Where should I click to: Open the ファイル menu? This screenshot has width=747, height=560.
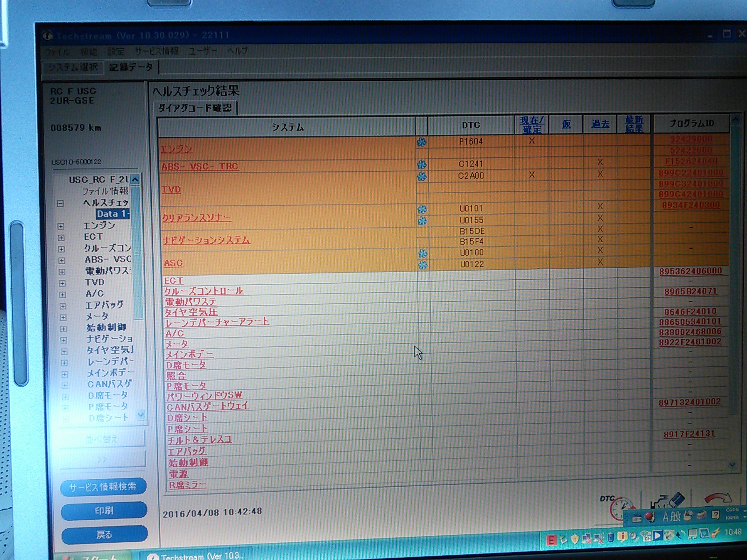pyautogui.click(x=57, y=52)
